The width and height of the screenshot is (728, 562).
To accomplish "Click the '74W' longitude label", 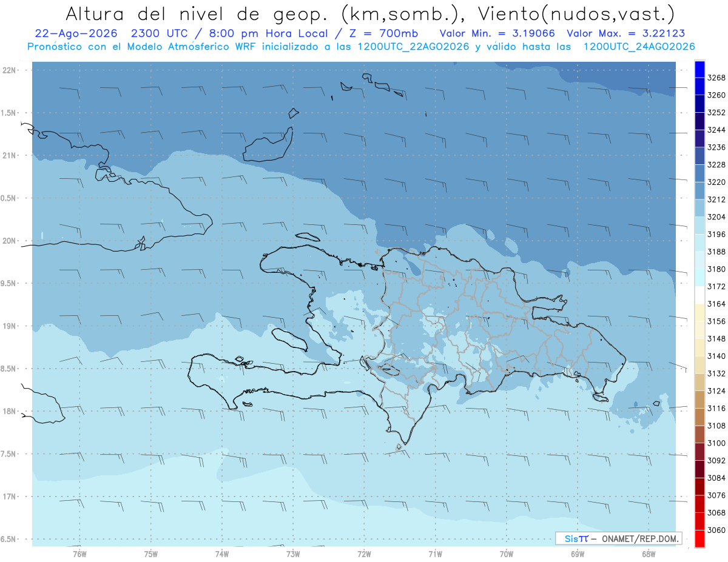I will [x=222, y=554].
